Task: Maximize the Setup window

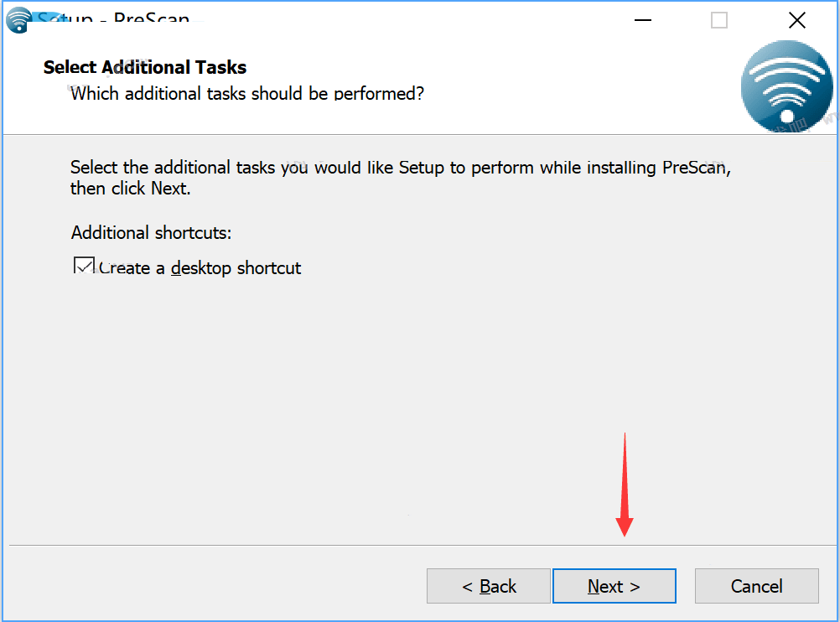Action: [719, 20]
